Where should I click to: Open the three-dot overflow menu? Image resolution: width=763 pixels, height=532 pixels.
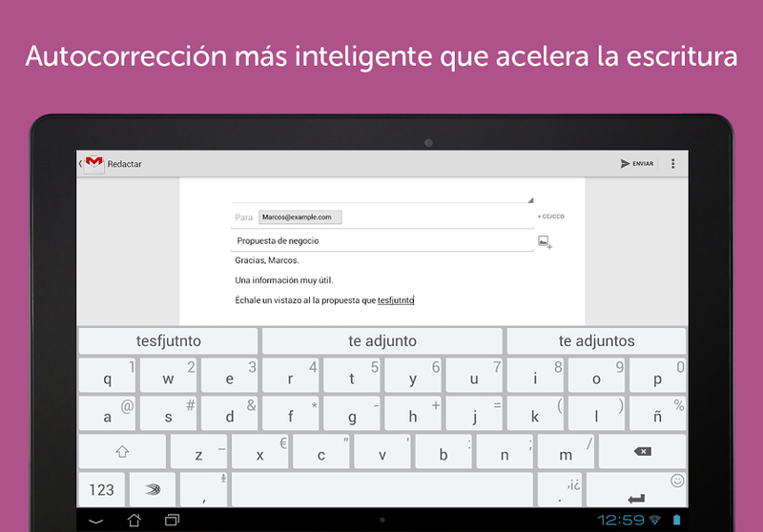(673, 163)
